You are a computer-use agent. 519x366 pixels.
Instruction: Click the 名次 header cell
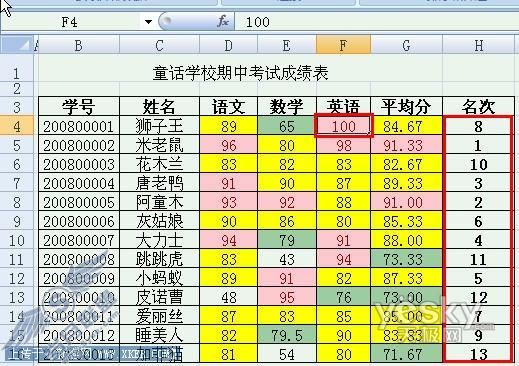(x=479, y=106)
